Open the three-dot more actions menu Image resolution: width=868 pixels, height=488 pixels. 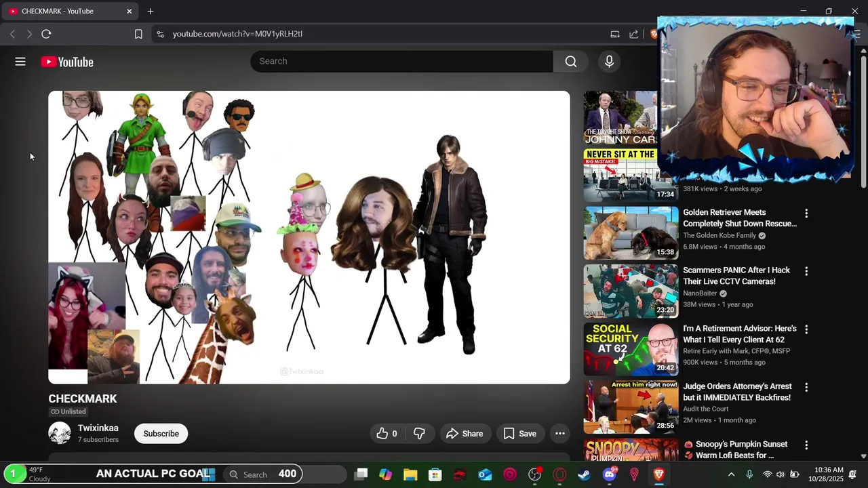[x=559, y=434]
